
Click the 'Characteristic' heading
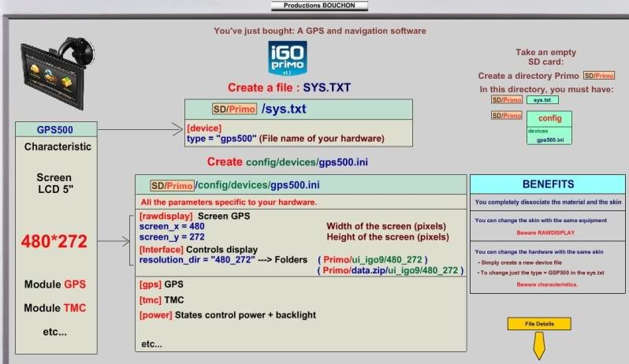point(58,147)
